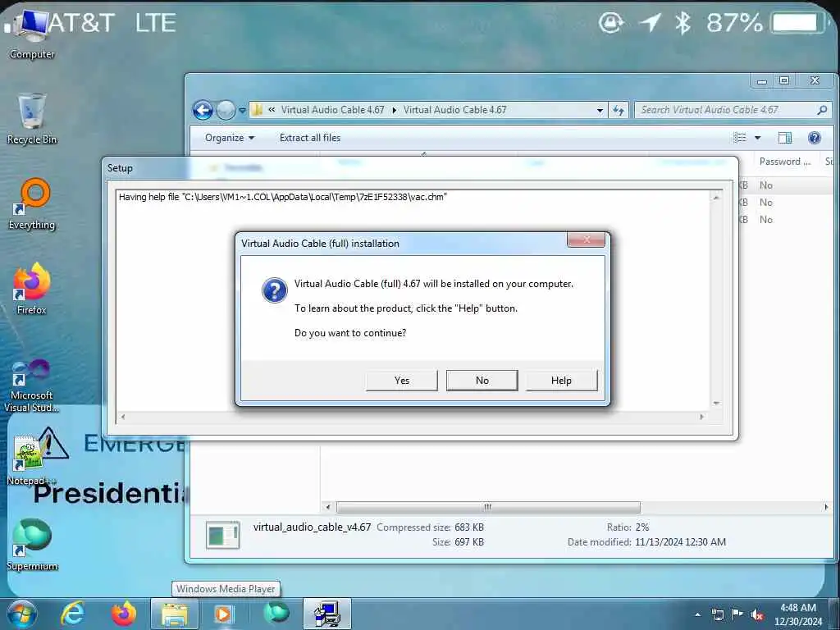Launch Supermium from the desktop
The width and height of the screenshot is (840, 630).
(x=32, y=545)
